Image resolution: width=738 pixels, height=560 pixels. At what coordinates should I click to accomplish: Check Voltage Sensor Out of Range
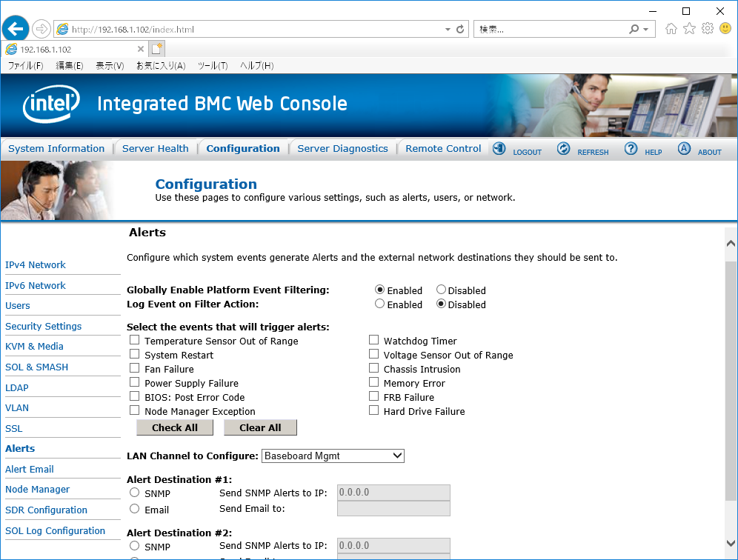click(x=373, y=354)
